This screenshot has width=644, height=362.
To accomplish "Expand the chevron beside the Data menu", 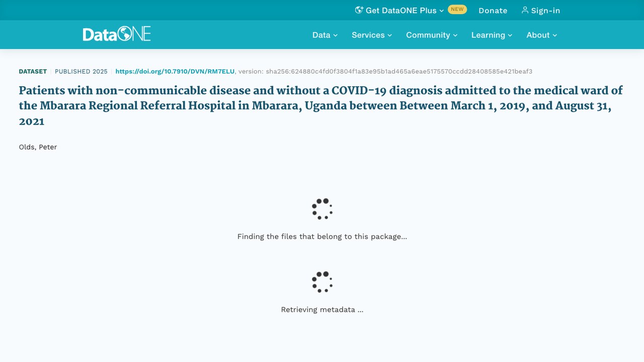I will coord(336,35).
